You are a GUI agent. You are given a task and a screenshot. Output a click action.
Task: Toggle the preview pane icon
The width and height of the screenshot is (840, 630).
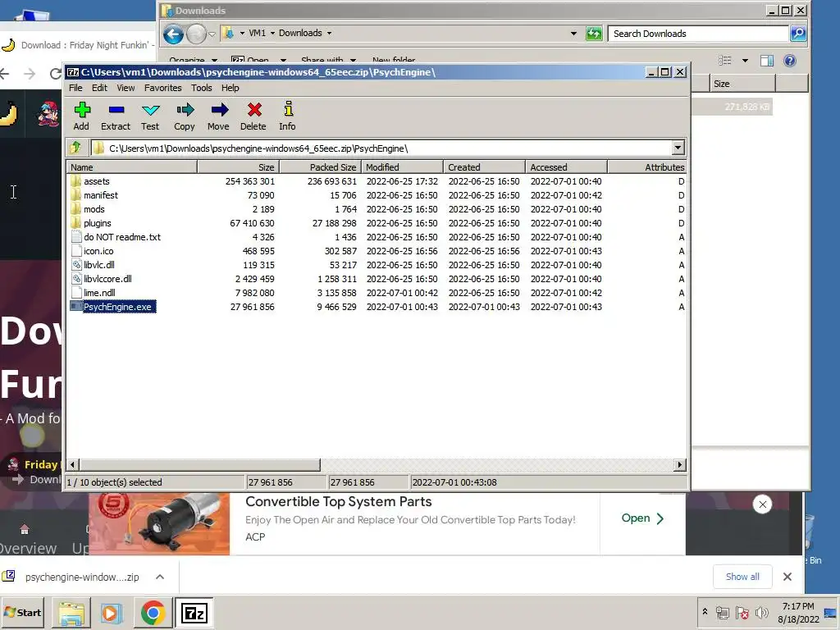[x=767, y=61]
